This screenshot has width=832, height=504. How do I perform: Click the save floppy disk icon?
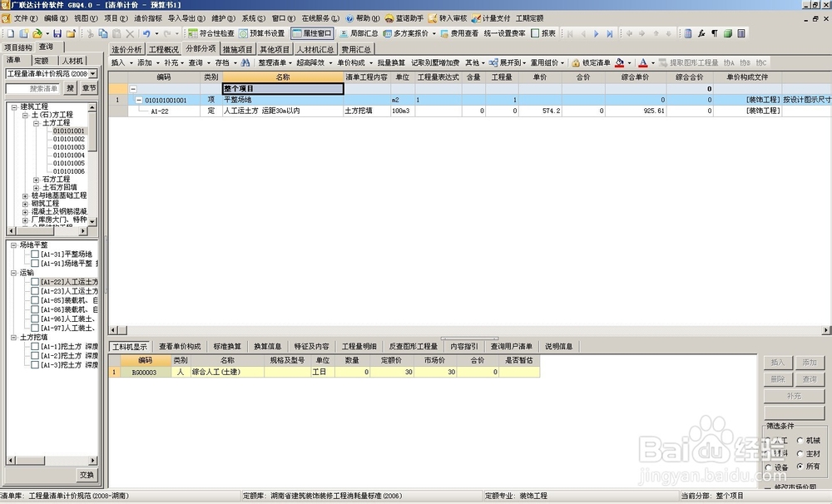point(57,33)
